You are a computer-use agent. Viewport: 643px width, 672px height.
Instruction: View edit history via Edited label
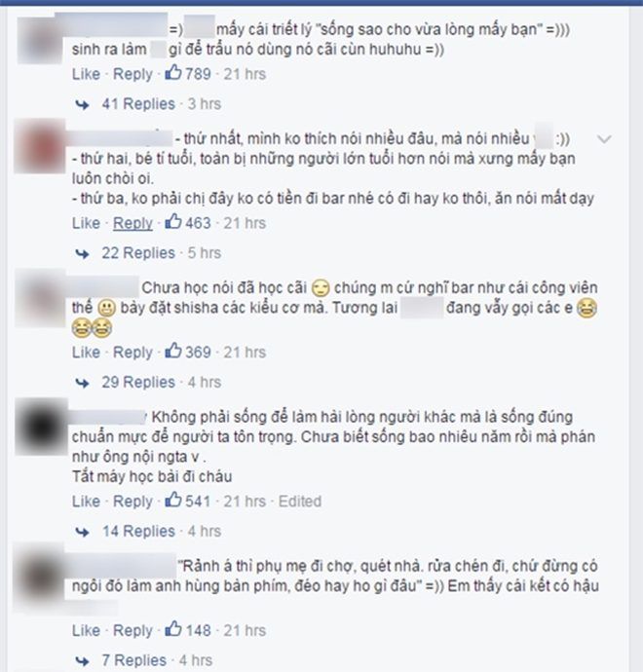click(300, 501)
